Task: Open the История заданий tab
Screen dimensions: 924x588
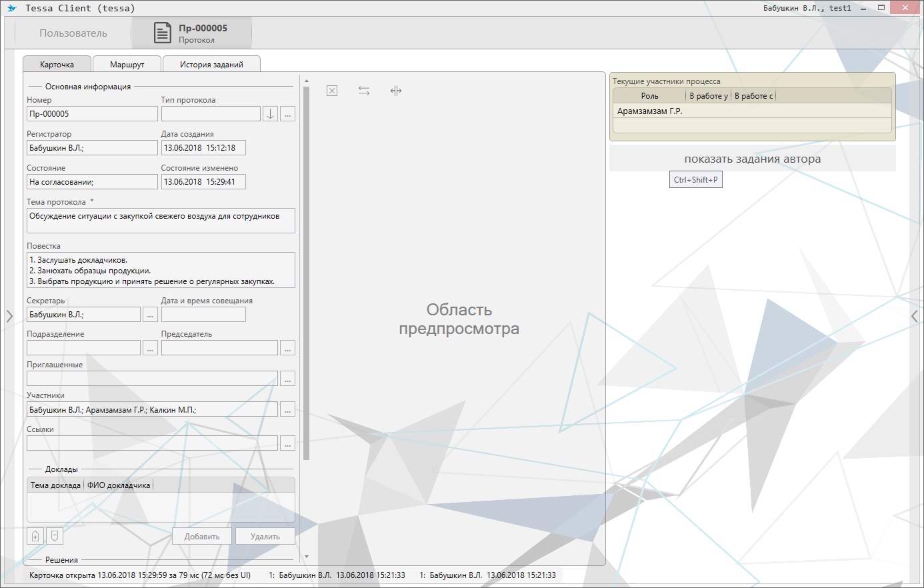Action: tap(211, 65)
